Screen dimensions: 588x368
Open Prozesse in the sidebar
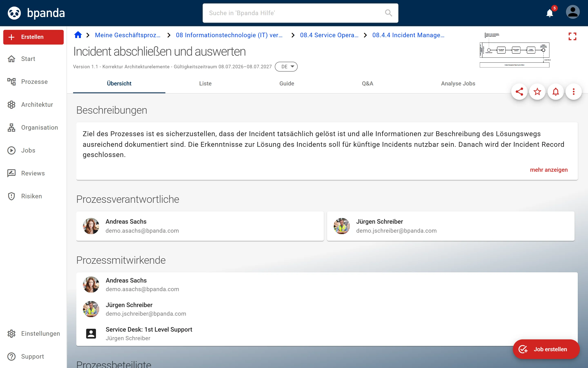[33, 82]
